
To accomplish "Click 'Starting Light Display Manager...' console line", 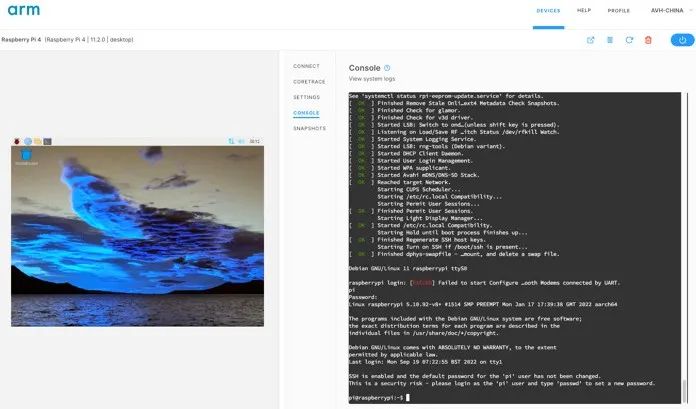I will point(430,218).
